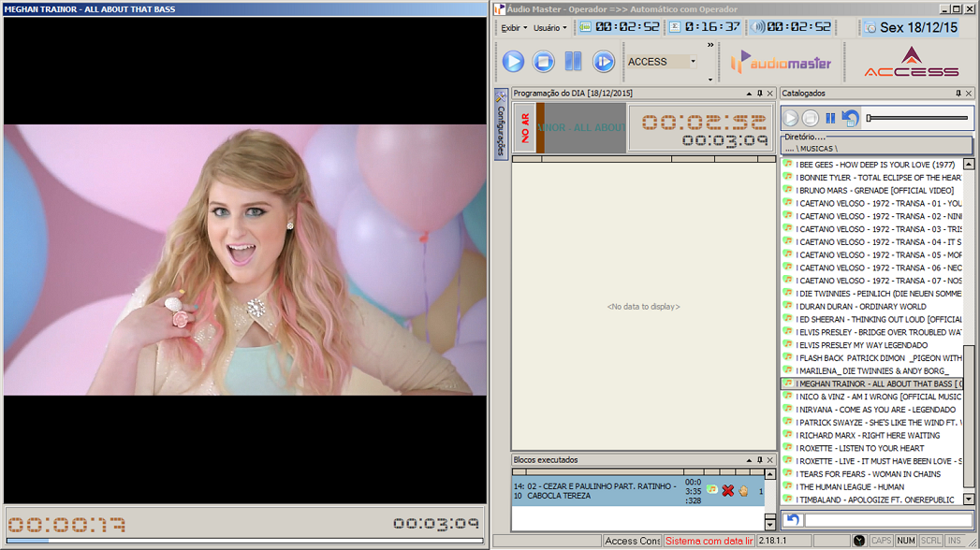Select MEGHAN TRAINOR - ALL ABOUT THAT BASS item

click(871, 384)
